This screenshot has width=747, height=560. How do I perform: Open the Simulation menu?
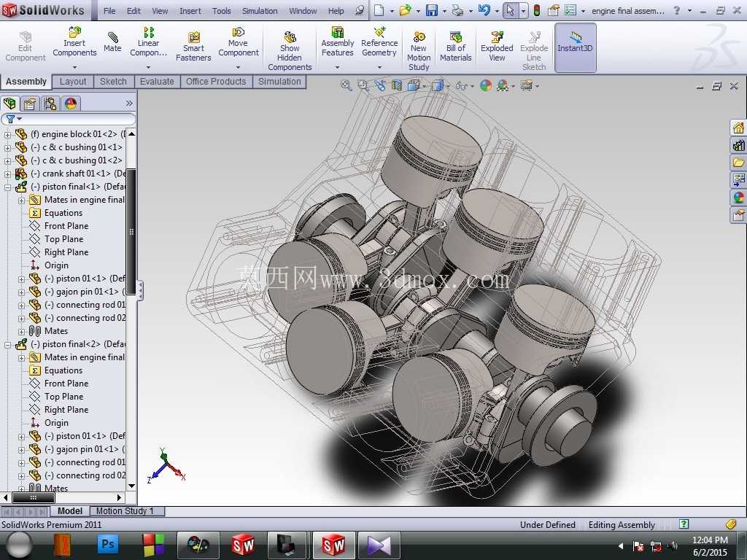(260, 10)
